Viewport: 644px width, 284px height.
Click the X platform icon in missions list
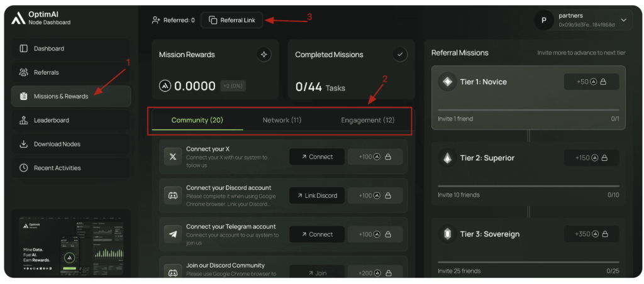[x=172, y=156]
